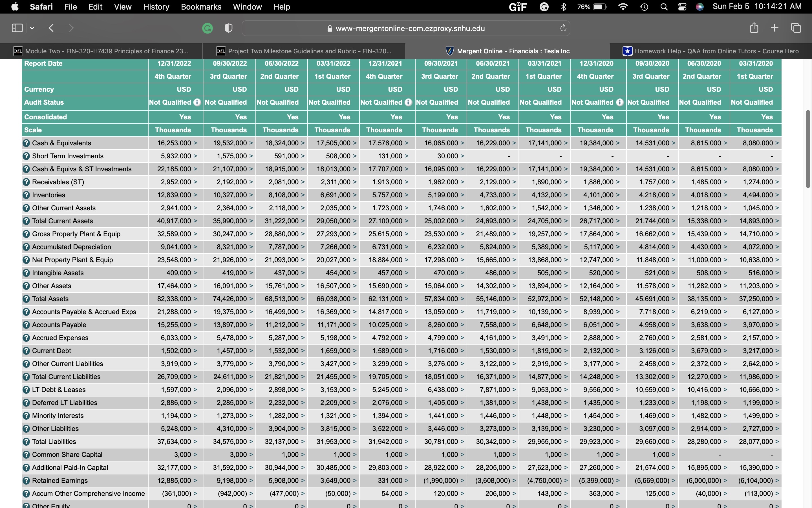This screenshot has width=812, height=508.
Task: Select the Mergent Online Financials tab
Action: 507,51
